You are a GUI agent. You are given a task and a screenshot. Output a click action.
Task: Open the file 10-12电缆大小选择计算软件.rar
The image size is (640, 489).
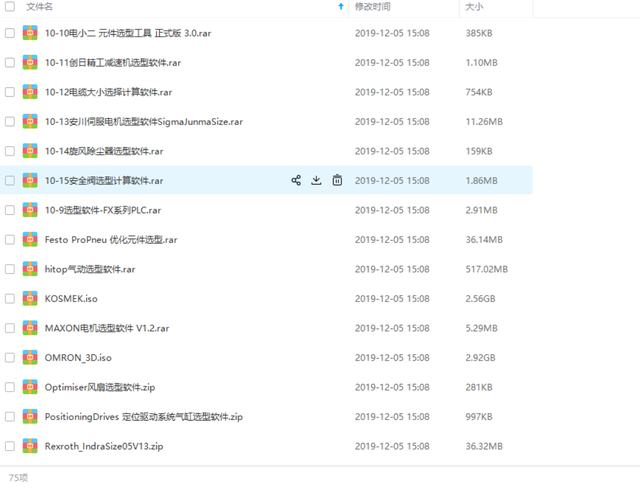108,92
